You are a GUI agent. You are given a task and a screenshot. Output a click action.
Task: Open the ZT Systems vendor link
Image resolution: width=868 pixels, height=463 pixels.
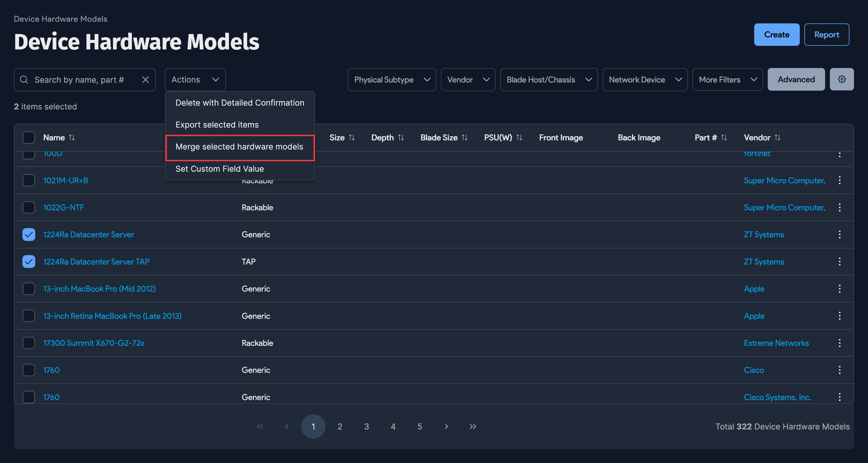[764, 235]
